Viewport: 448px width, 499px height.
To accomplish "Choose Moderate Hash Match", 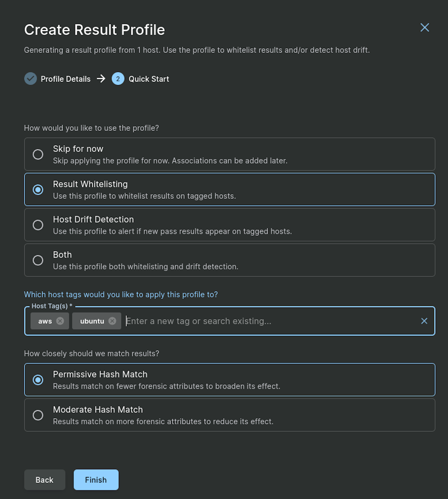I will pyautogui.click(x=38, y=415).
